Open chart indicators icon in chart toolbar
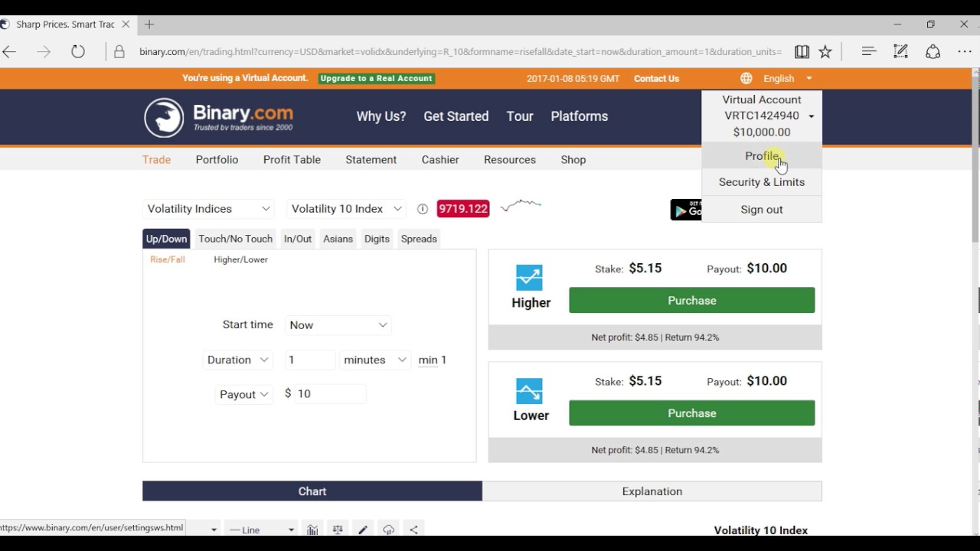 click(312, 530)
